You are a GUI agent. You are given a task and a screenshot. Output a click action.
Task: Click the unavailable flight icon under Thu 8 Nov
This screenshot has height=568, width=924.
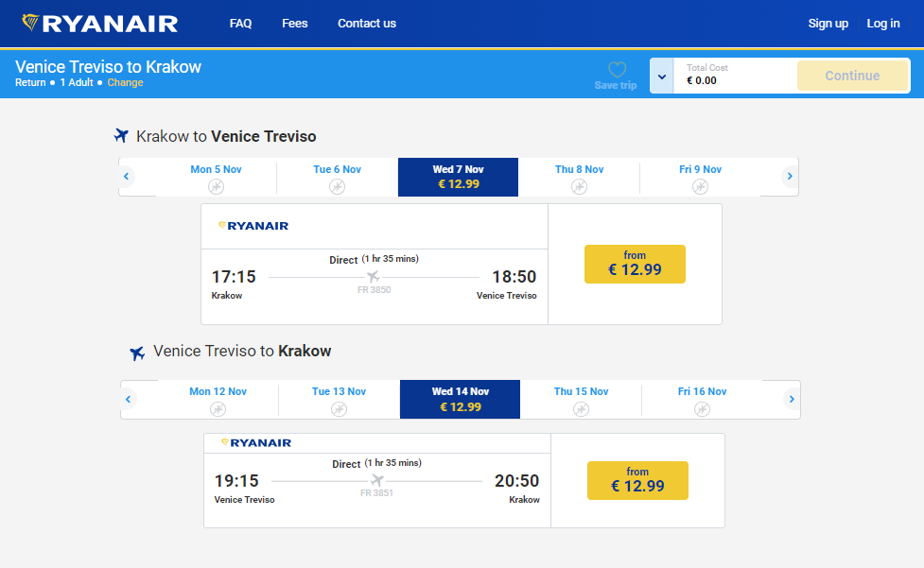point(579,187)
